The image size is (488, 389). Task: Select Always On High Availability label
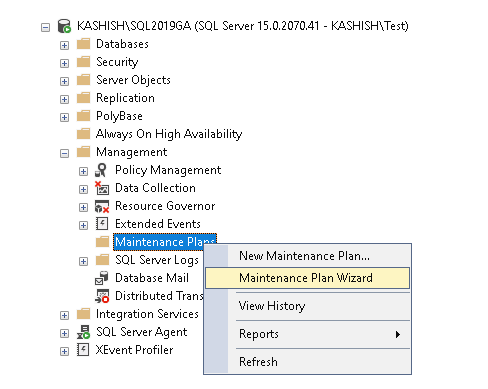[x=169, y=134]
